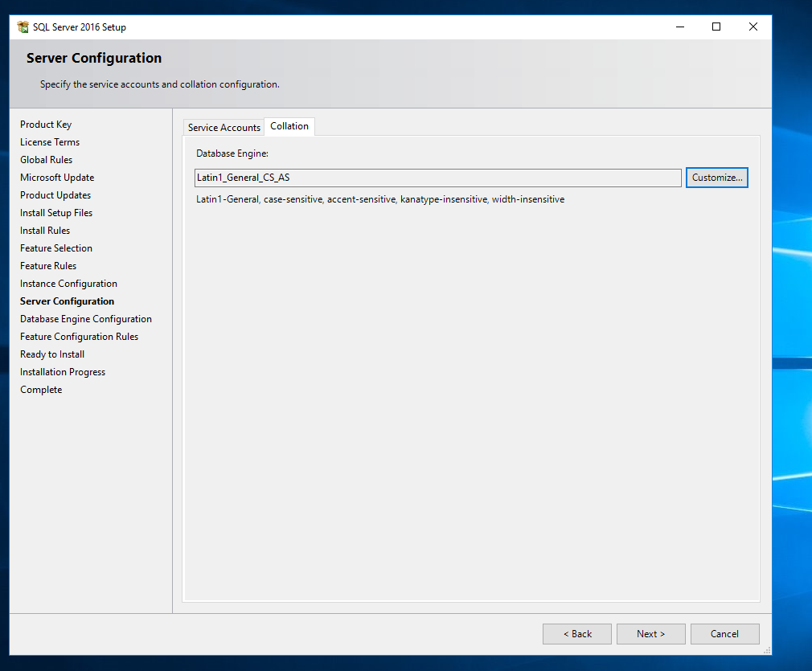Click Installation Progress in sidebar
This screenshot has width=812, height=671.
tap(63, 372)
